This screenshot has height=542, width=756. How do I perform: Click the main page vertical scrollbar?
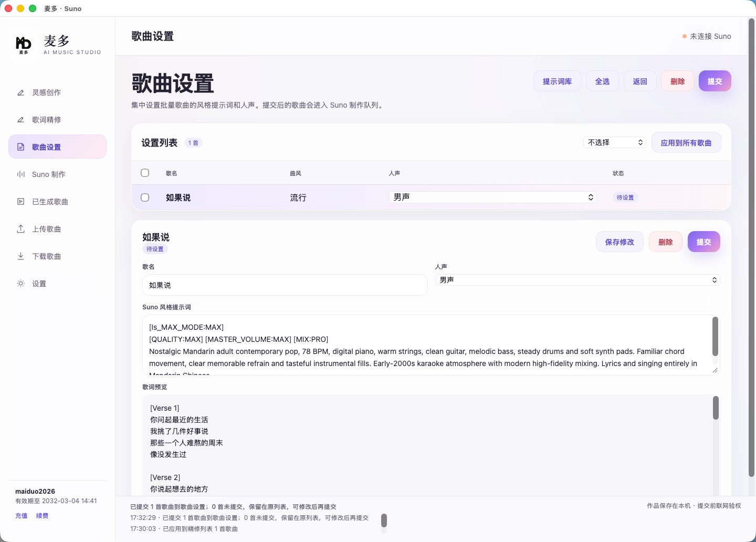coord(752,247)
